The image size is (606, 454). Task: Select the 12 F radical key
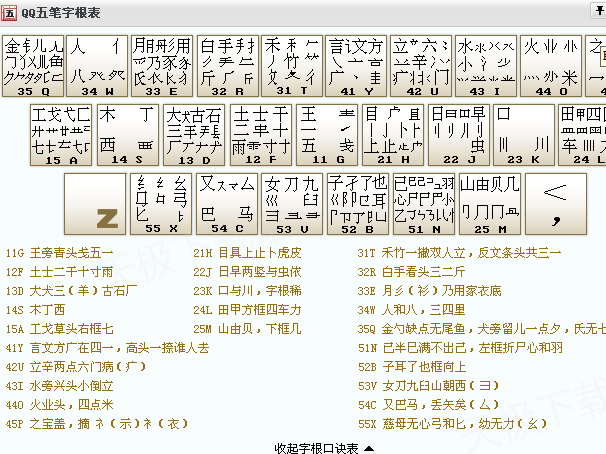pyautogui.click(x=261, y=135)
